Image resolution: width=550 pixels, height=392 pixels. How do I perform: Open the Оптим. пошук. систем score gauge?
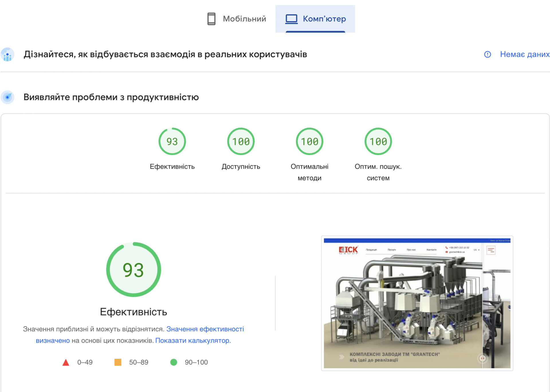[378, 141]
